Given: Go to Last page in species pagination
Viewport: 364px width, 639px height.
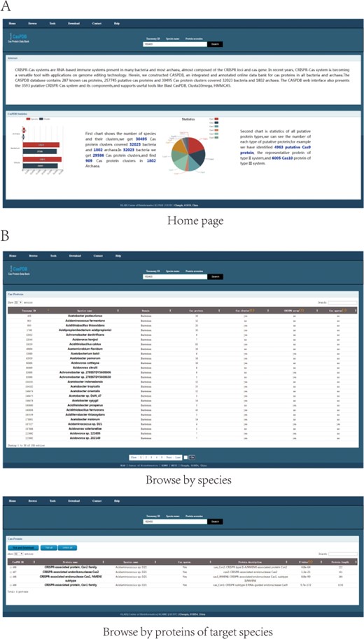Looking at the screenshot, I should [178, 457].
